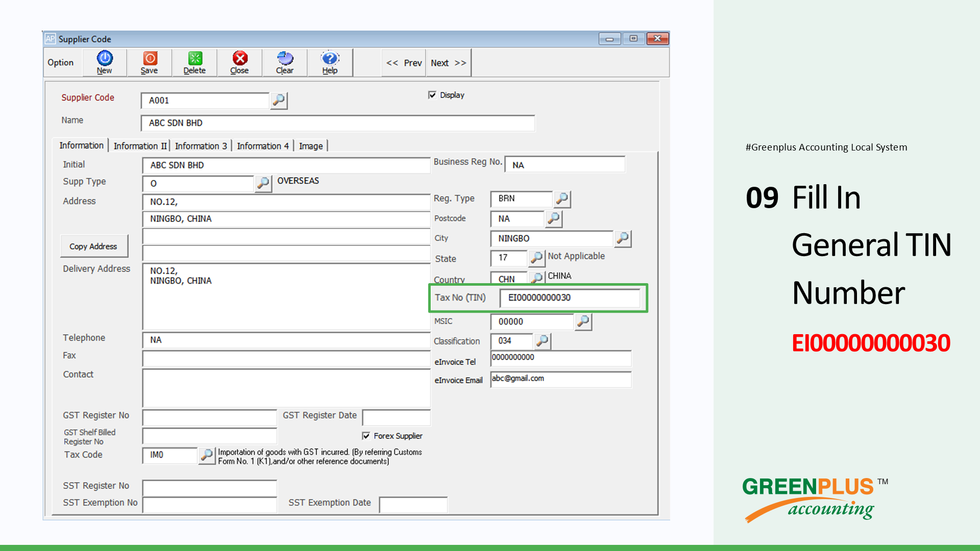Screen dimensions: 980x551
Task: Click the City field NINGBO
Action: tap(552, 239)
